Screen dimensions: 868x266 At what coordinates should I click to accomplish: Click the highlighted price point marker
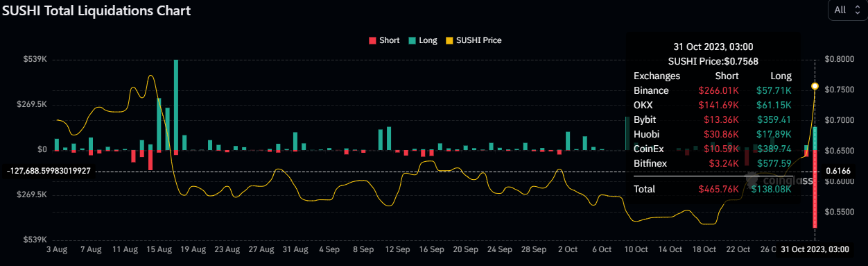point(815,86)
